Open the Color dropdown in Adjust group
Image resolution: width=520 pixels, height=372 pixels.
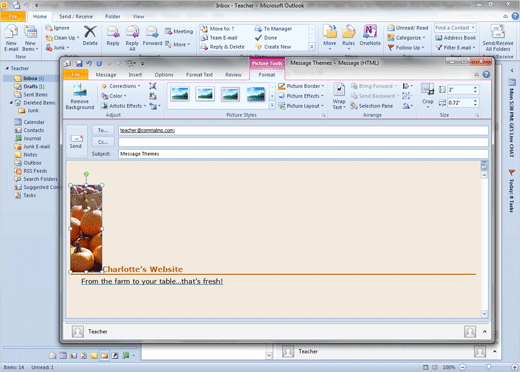tap(114, 96)
